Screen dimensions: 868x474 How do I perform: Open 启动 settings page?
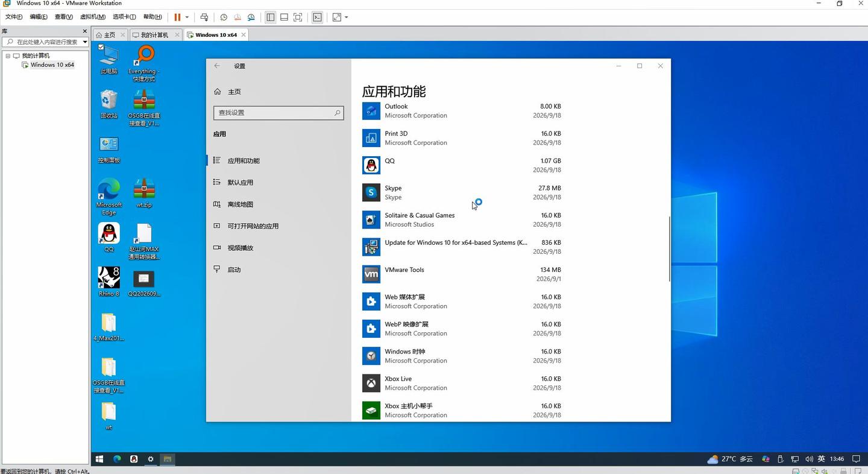pos(278,270)
